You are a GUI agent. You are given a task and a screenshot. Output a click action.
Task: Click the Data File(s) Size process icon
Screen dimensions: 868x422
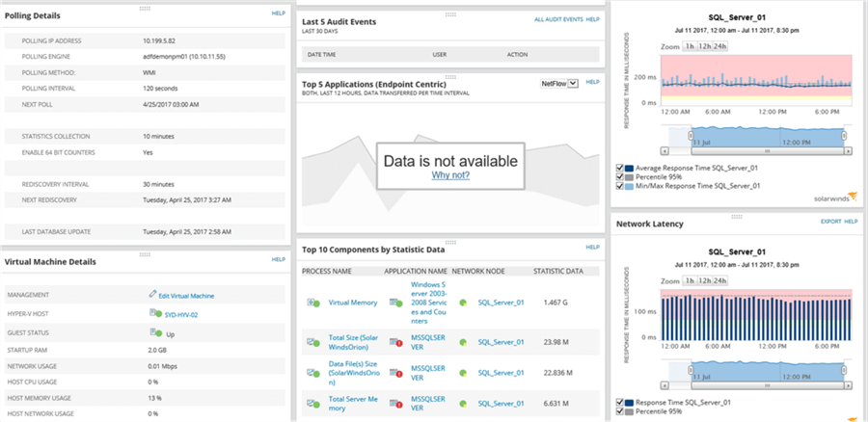click(313, 372)
